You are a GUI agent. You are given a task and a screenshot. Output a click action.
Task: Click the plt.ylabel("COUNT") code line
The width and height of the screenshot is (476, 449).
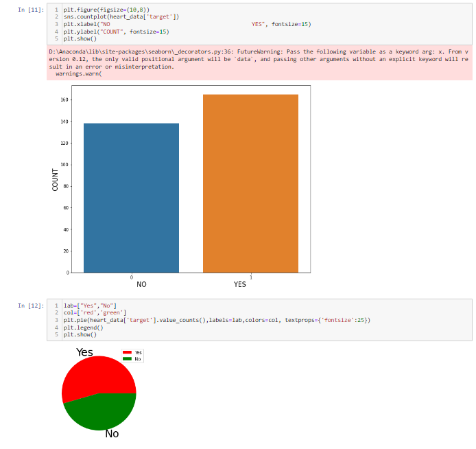pyautogui.click(x=117, y=32)
